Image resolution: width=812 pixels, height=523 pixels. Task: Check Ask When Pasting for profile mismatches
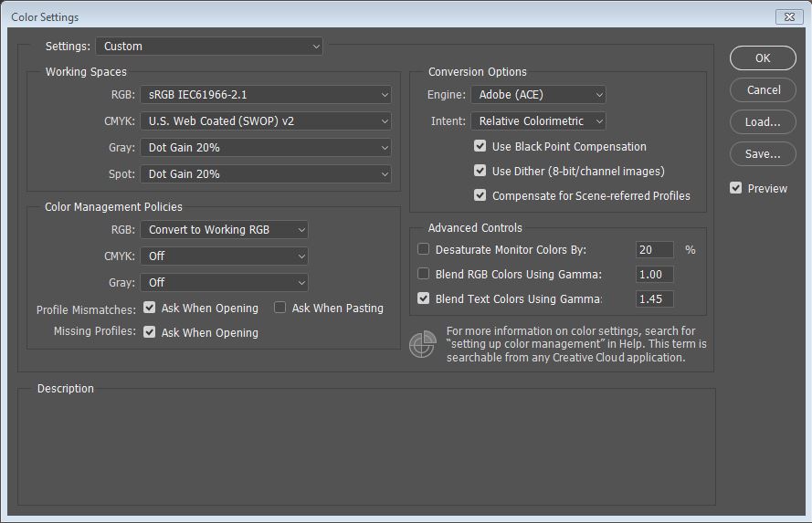click(x=280, y=309)
